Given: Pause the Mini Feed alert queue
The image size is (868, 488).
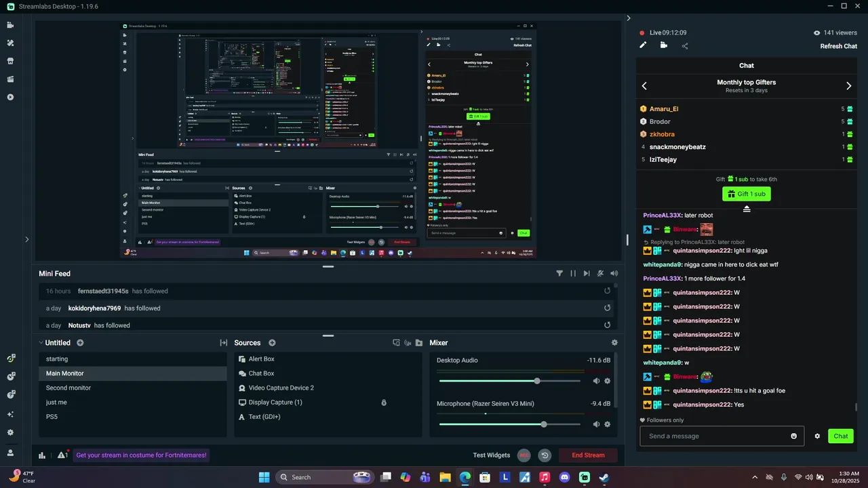Looking at the screenshot, I should pyautogui.click(x=573, y=273).
